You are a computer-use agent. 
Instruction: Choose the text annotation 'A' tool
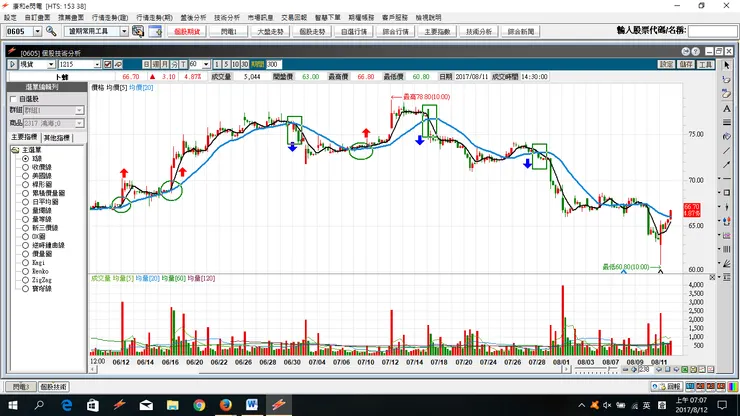coord(726,109)
